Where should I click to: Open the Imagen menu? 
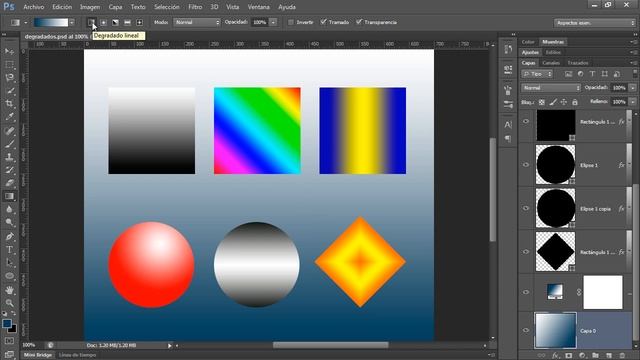pos(90,7)
